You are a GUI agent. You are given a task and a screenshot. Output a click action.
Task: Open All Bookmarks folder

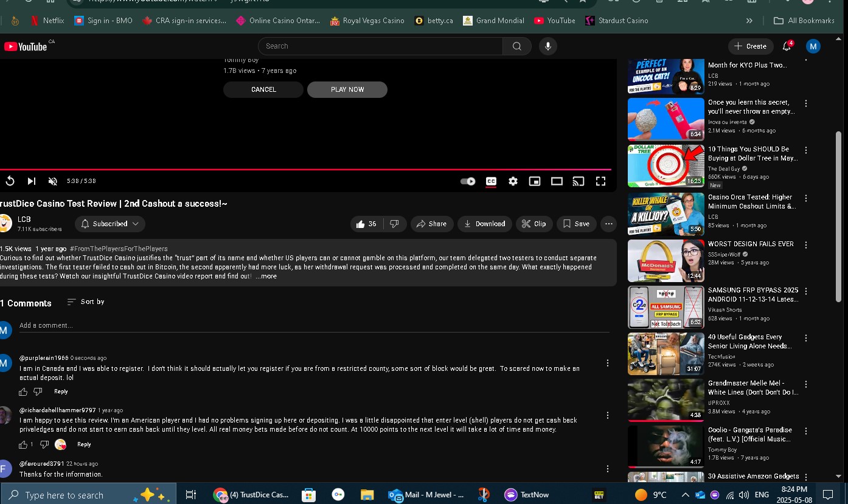(x=804, y=21)
